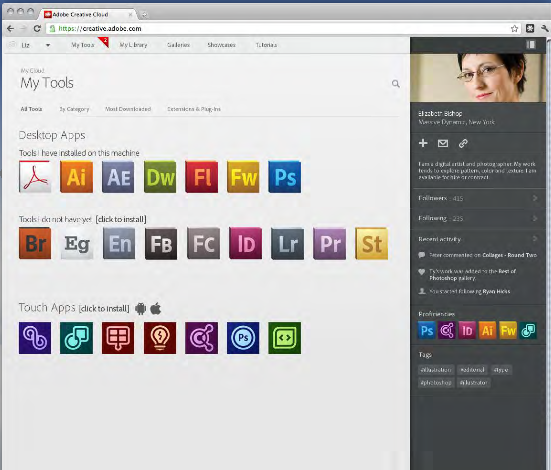Click the #type tag
The image size is (551, 470).
pos(501,370)
